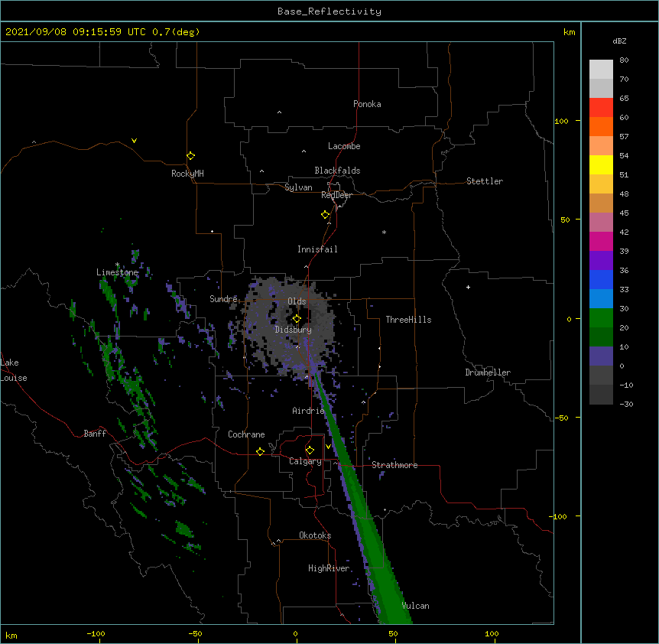Screen dimensions: 659x644
Task: Click the Ponoka city label
Action: (367, 104)
